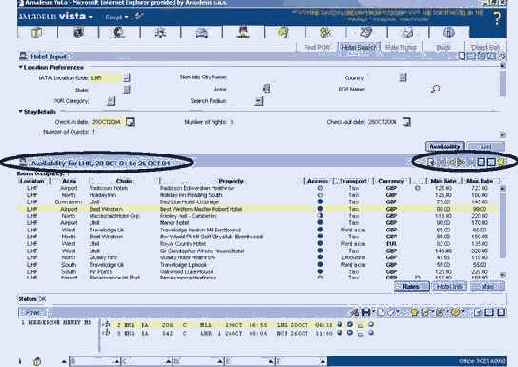
Task: Sort by the Location column header
Action: click(32, 181)
